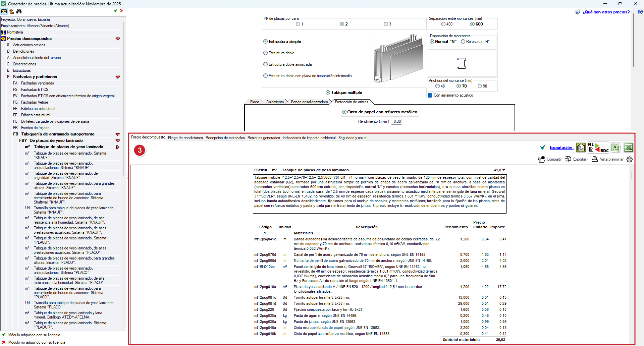644x346 pixels.
Task: Click the Exportación link
Action: tap(561, 148)
